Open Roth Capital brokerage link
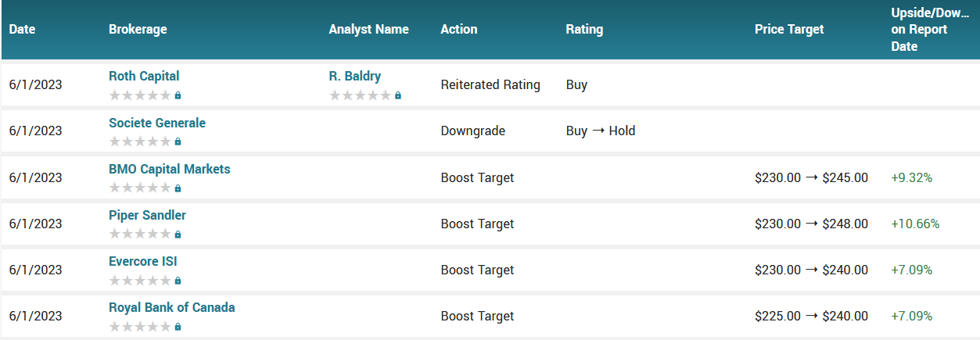 point(144,76)
